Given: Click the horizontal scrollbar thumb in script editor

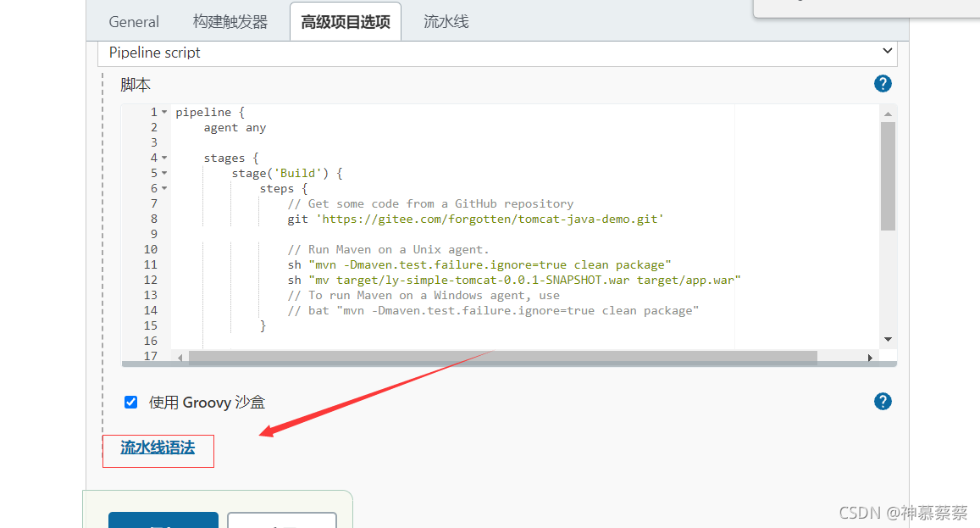Looking at the screenshot, I should 503,357.
